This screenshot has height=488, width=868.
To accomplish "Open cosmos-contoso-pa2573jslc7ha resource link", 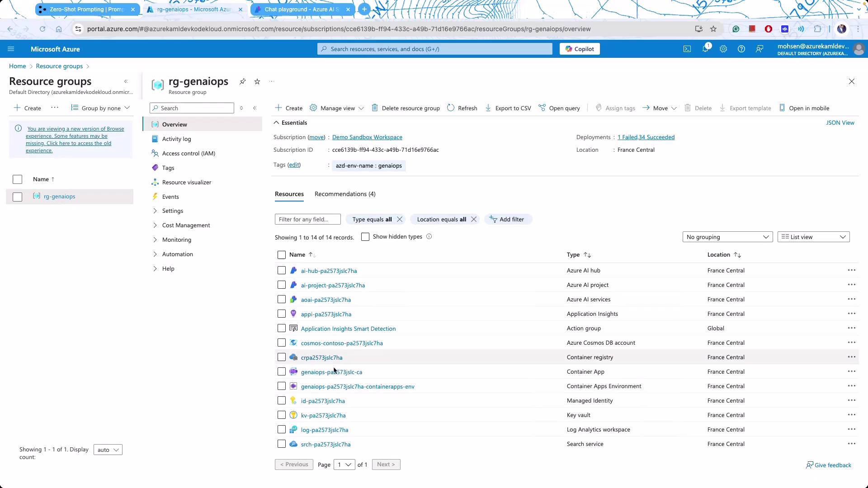I will [x=341, y=343].
